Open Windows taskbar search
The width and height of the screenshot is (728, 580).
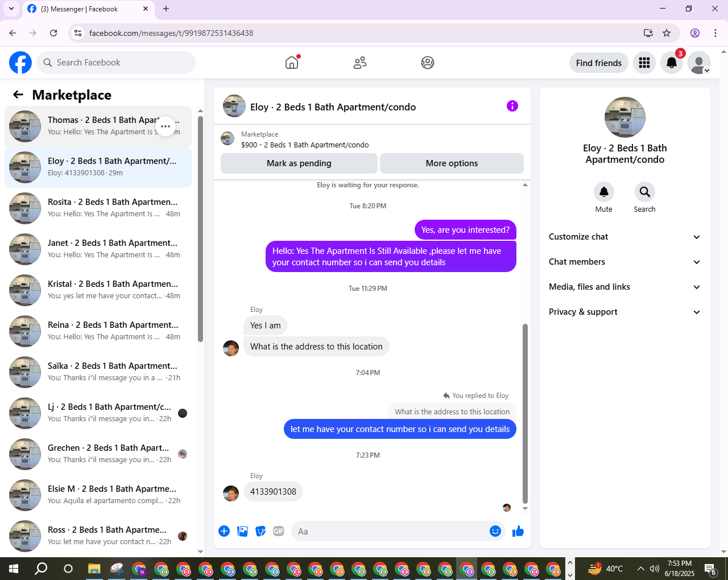[41, 569]
